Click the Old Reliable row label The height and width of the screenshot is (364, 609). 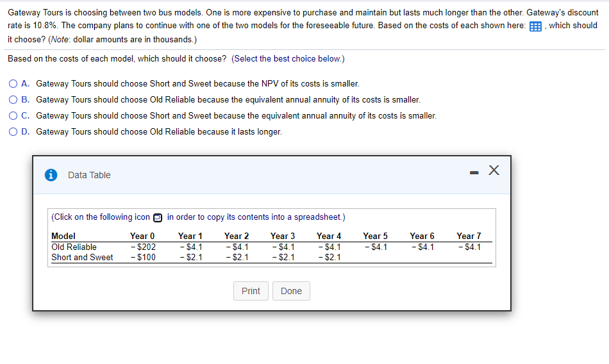(74, 247)
